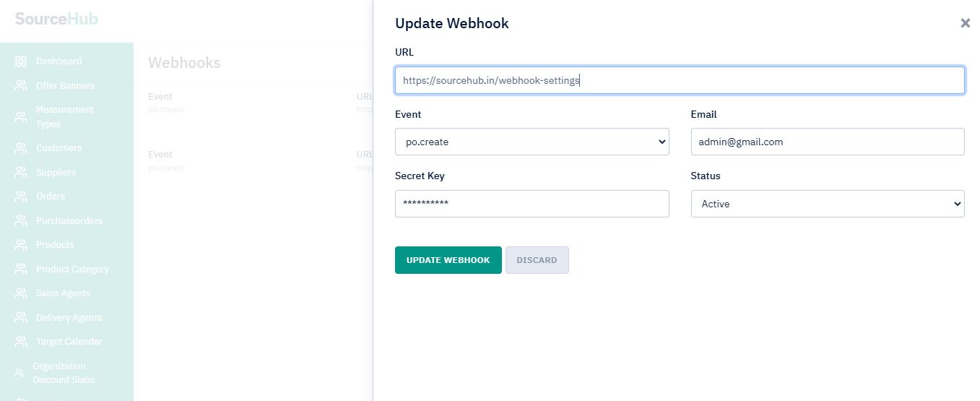Click the Products sidebar icon
This screenshot has width=980, height=401.
coord(21,245)
